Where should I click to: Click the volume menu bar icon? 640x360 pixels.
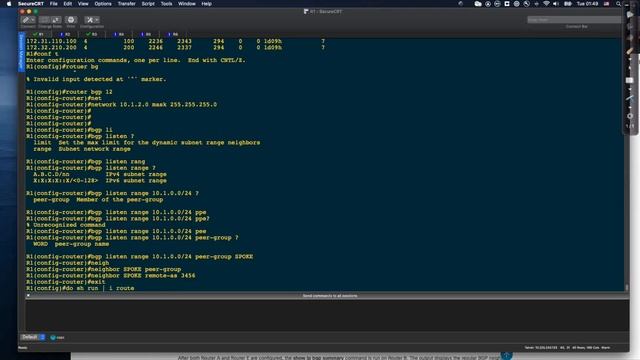pos(556,4)
